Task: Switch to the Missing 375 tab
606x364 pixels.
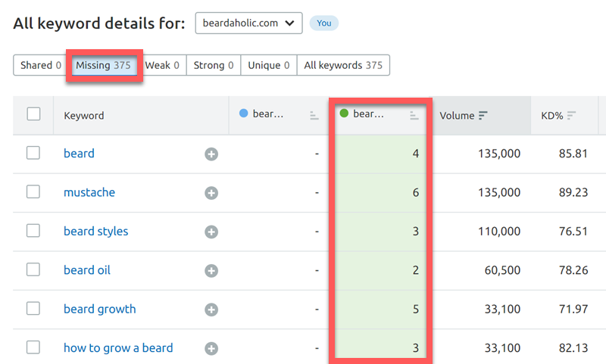Action: (x=103, y=66)
